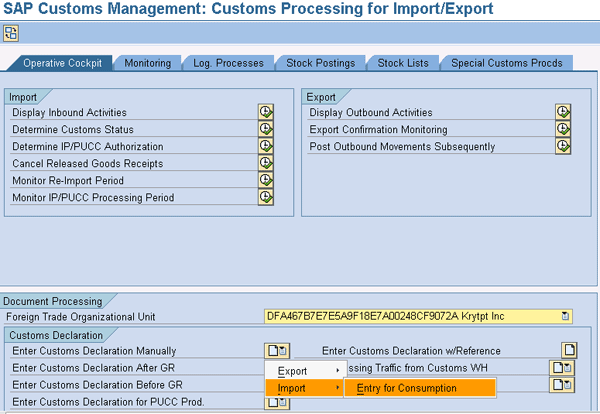Execute Display Inbound Activities
This screenshot has height=414, width=600.
pos(265,112)
